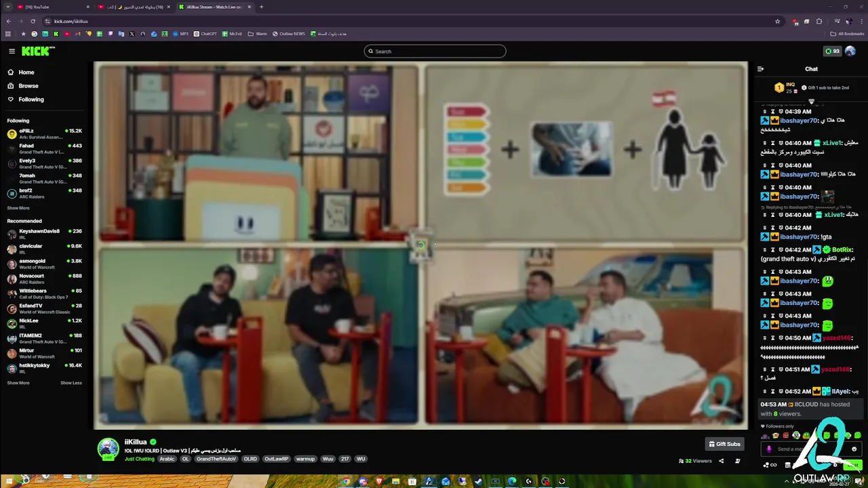The image size is (868, 488).
Task: Open Wittlebears recommended channel
Action: 44,293
